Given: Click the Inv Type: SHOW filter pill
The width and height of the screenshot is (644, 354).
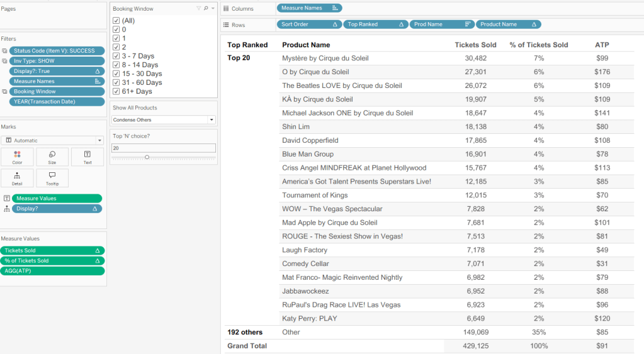Looking at the screenshot, I should click(55, 61).
